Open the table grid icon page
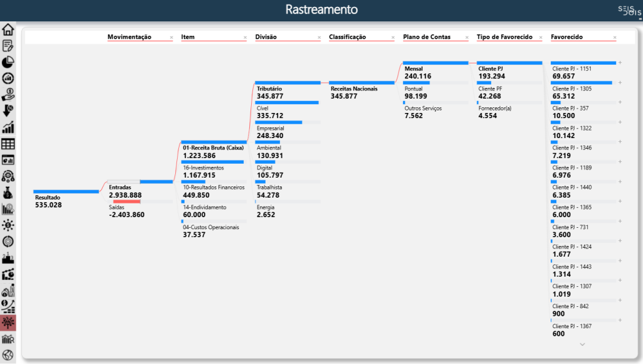The height and width of the screenshot is (364, 643). (8, 144)
